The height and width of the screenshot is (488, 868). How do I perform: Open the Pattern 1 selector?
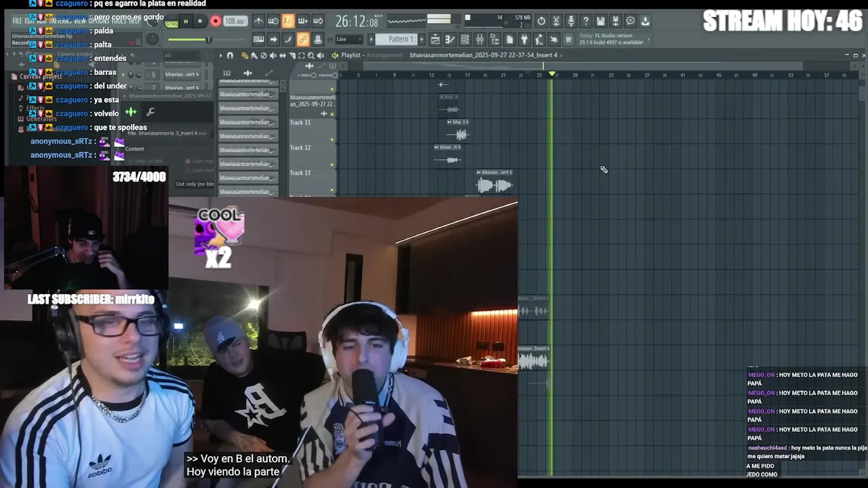coord(401,39)
